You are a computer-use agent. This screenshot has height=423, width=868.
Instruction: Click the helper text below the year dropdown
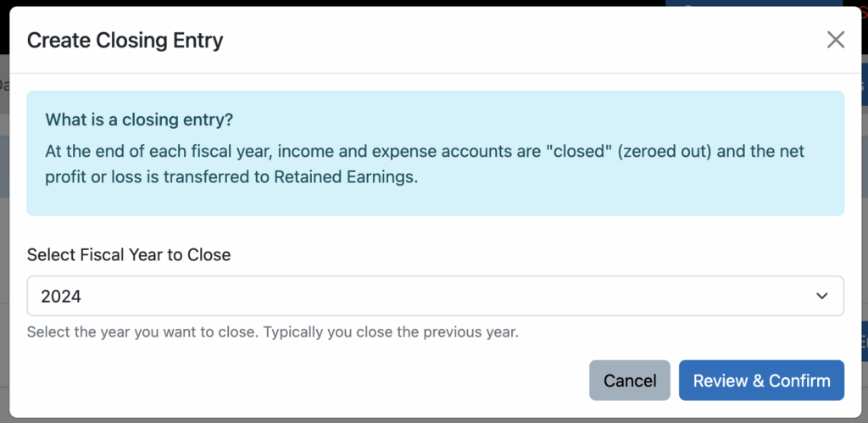click(272, 331)
